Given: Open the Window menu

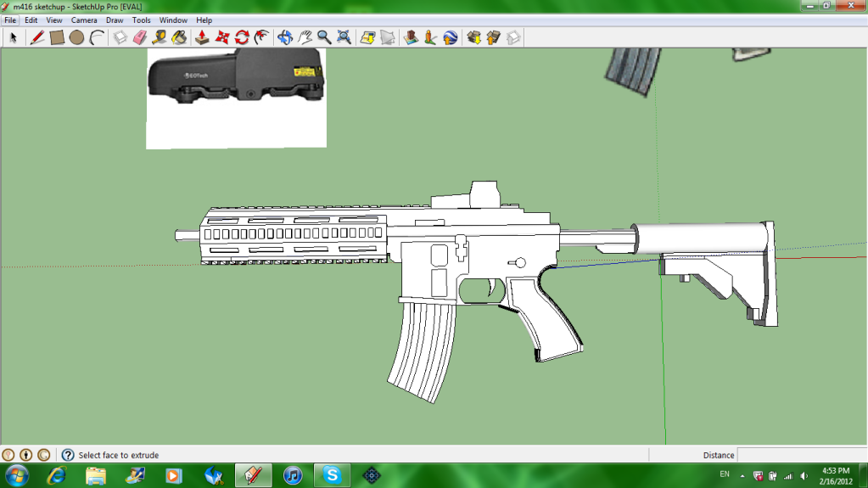Looking at the screenshot, I should pyautogui.click(x=173, y=20).
